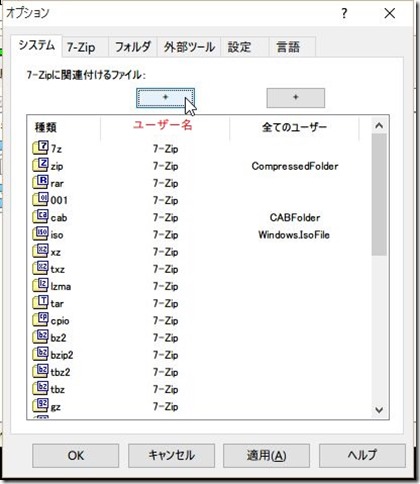Click the rar file type icon
This screenshot has height=484, width=420.
tap(41, 182)
